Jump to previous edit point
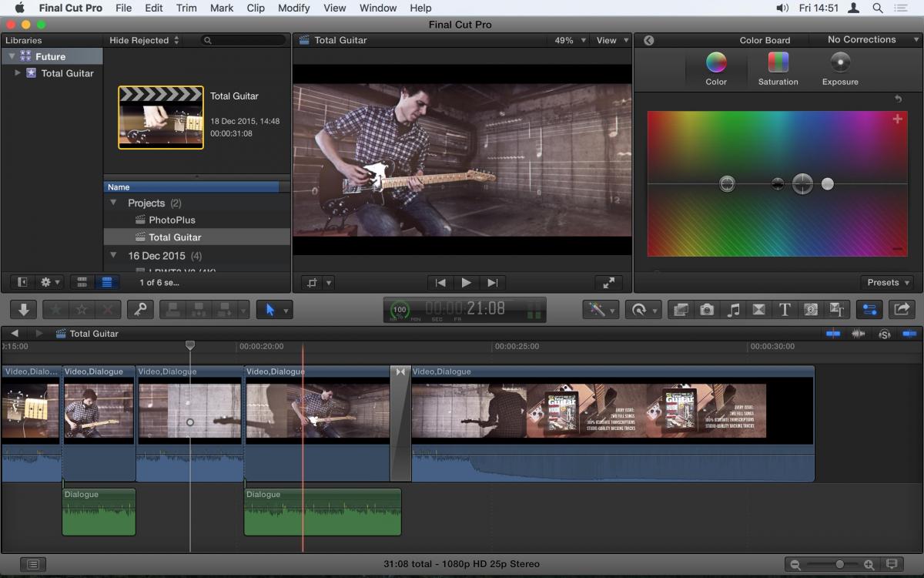The height and width of the screenshot is (578, 924). coord(440,283)
